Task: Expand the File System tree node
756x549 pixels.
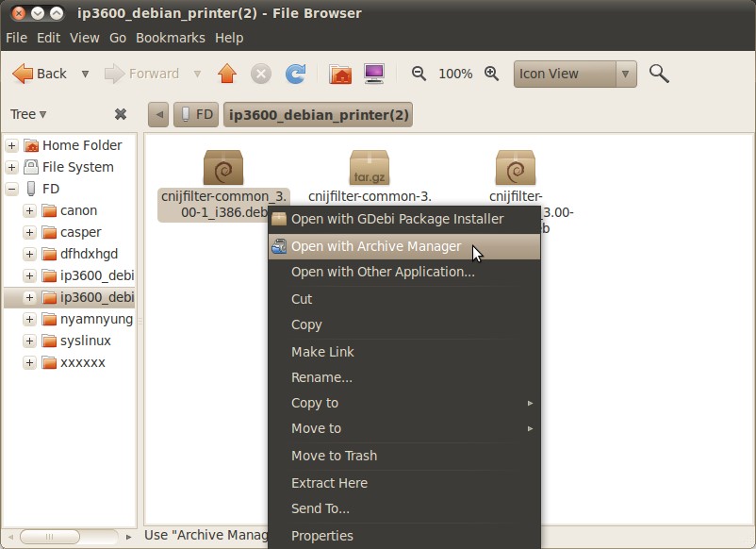Action: [12, 167]
